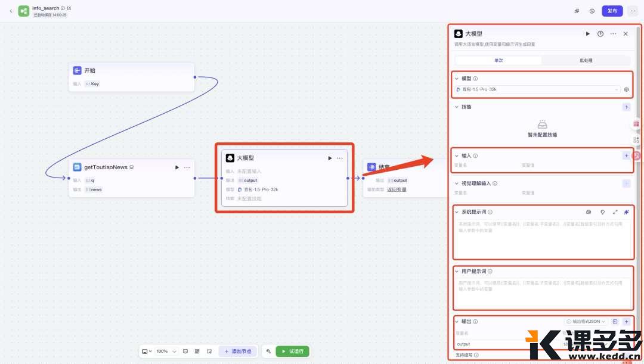
Task: Open model settings gear icon
Action: point(626,89)
